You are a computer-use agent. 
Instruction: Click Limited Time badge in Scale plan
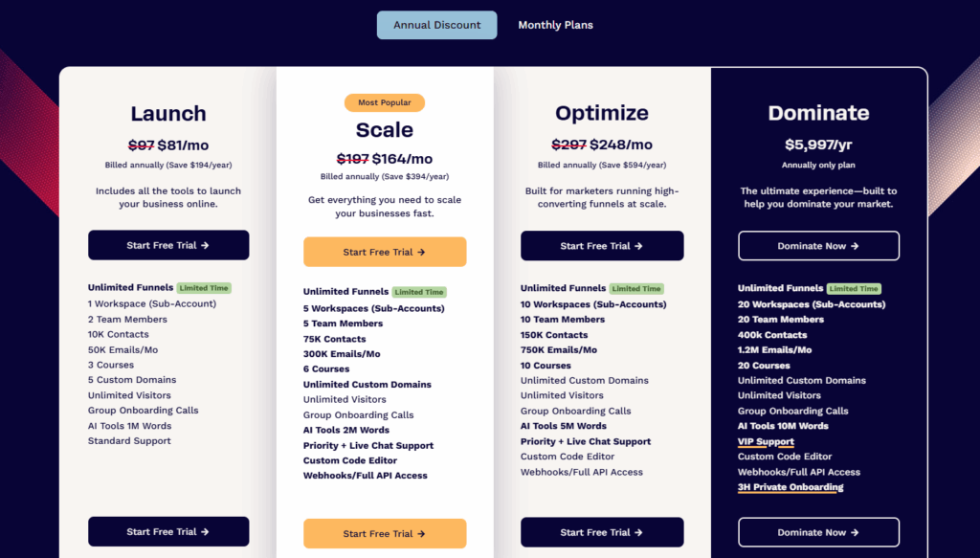[x=419, y=292]
